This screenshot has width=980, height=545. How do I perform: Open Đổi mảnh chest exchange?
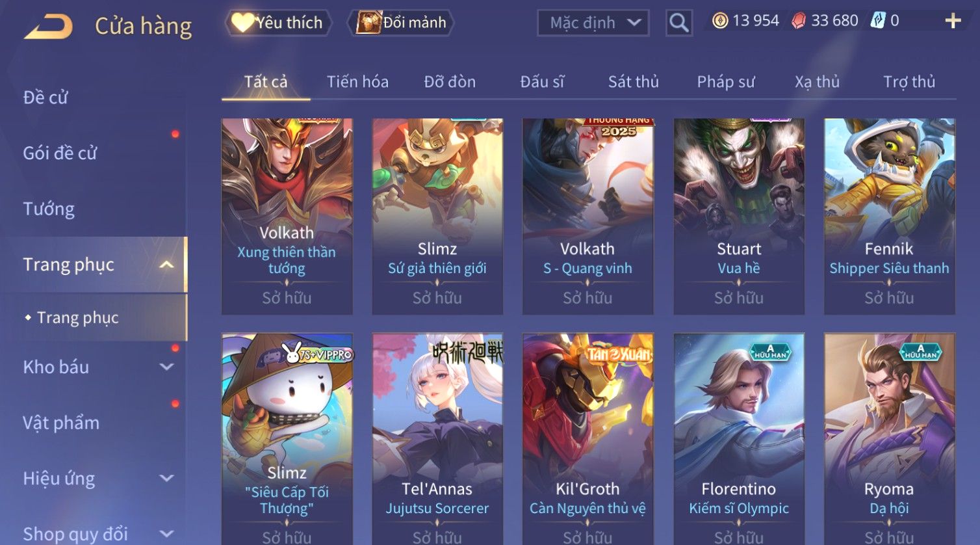point(402,23)
